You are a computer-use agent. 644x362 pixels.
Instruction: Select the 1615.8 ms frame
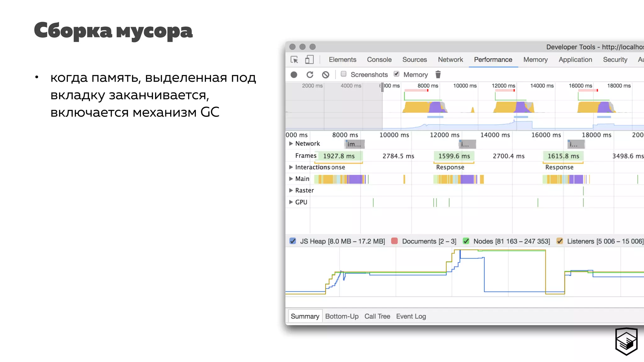point(563,156)
